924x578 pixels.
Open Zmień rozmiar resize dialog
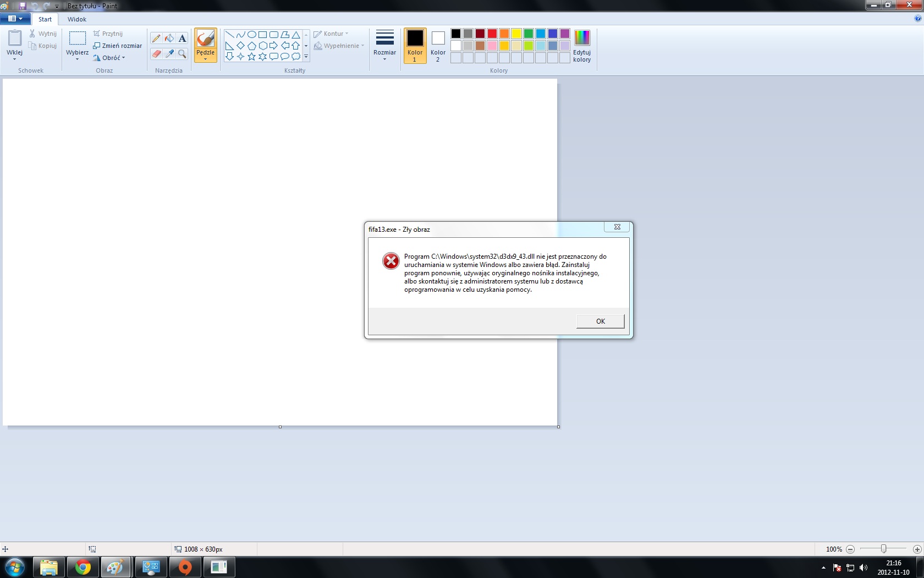tap(117, 46)
